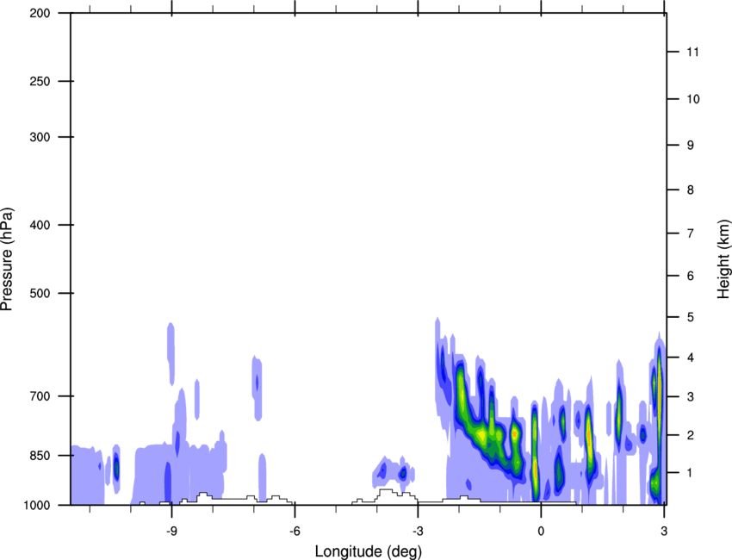Pick the 2 km height label

691,435
